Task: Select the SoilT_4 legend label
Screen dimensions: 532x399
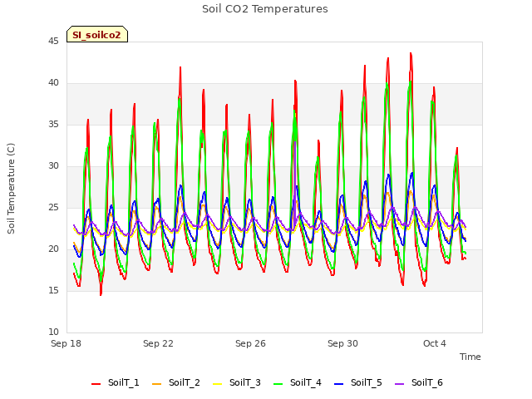Action: tap(306, 382)
